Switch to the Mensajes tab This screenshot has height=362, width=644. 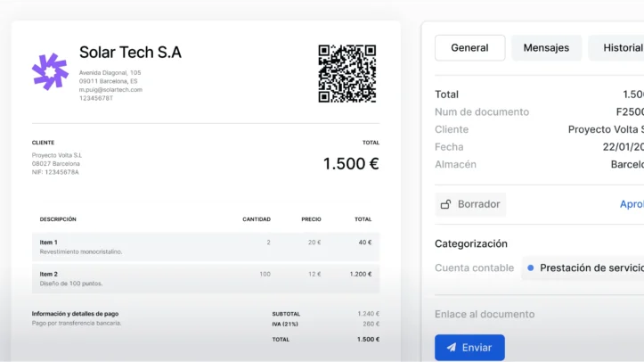(x=546, y=48)
